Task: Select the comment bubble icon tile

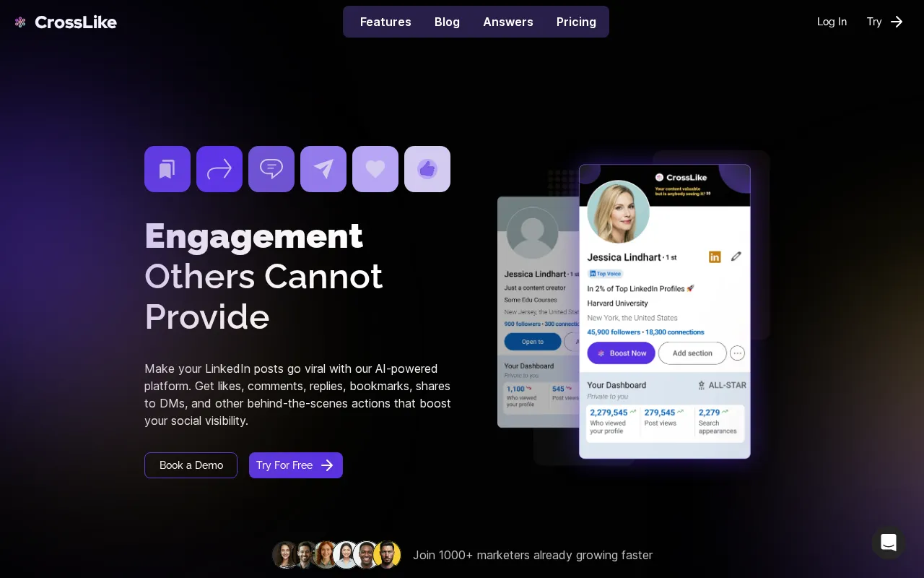Action: pos(271,169)
